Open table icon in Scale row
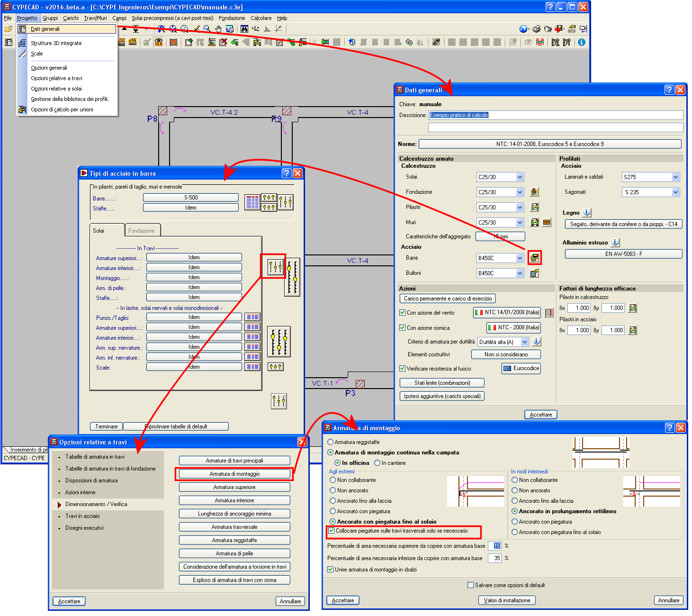692x616 pixels. 252,367
